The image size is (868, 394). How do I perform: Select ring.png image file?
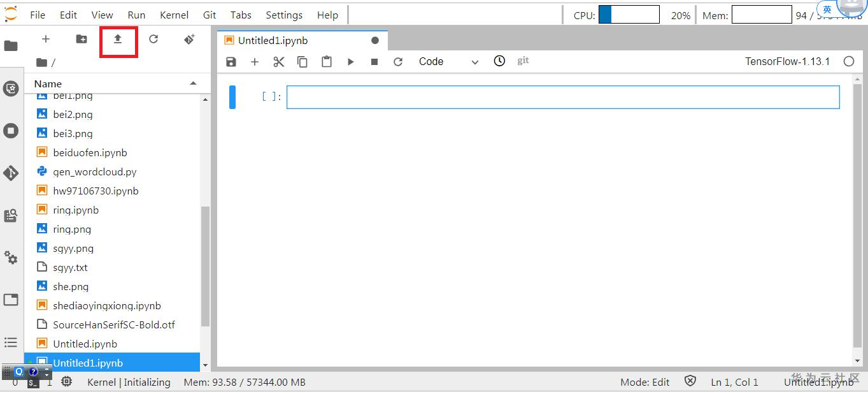(x=112, y=230)
